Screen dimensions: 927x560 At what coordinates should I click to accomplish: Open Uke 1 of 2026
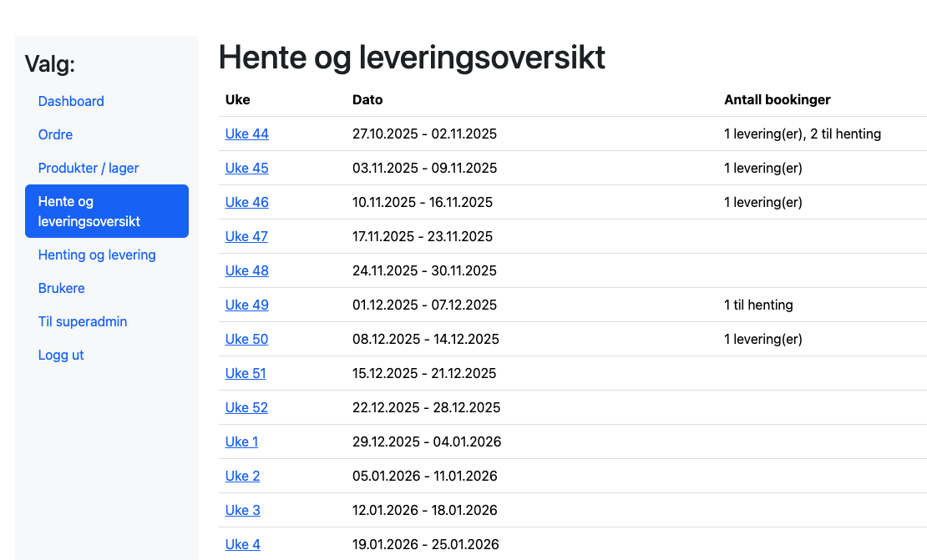(241, 441)
